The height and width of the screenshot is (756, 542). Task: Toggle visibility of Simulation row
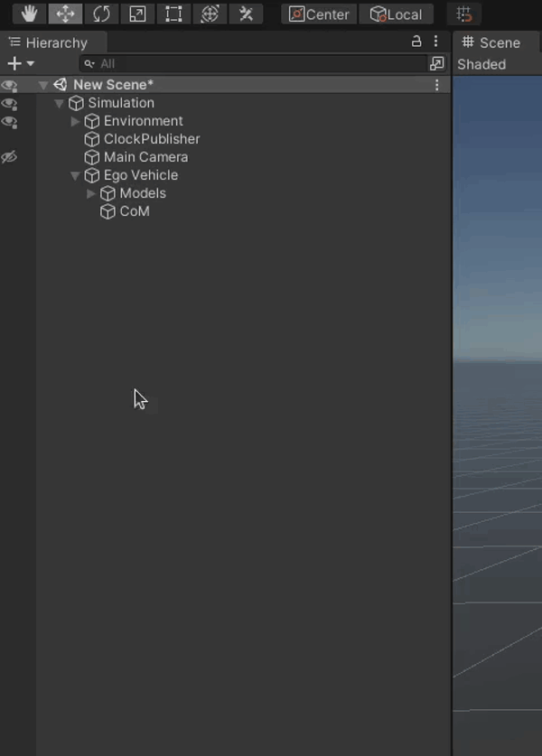click(x=9, y=104)
